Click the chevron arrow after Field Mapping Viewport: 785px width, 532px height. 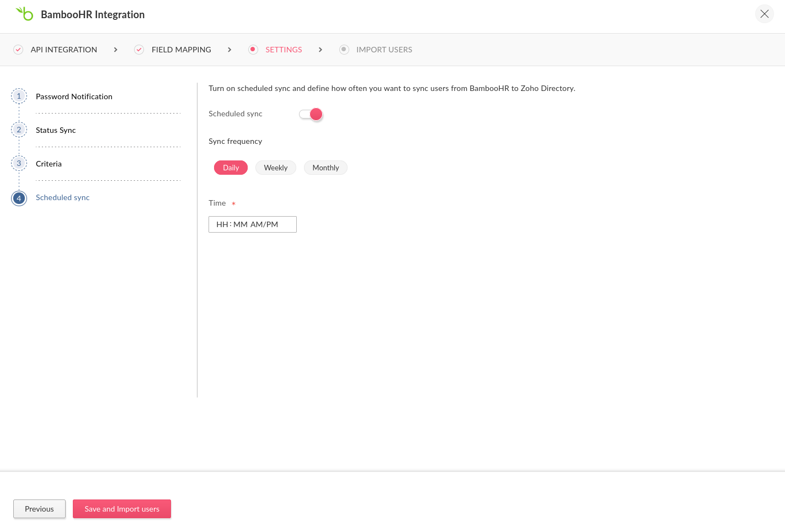229,50
